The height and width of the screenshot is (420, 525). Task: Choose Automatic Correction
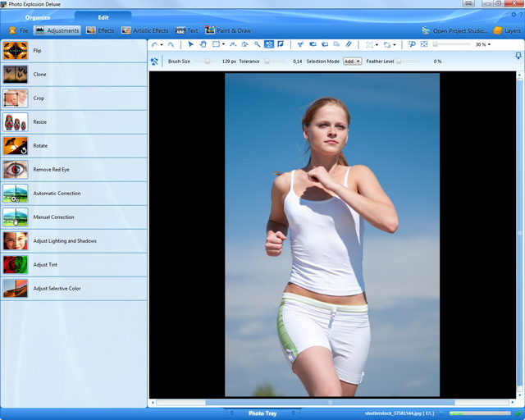[x=74, y=194]
